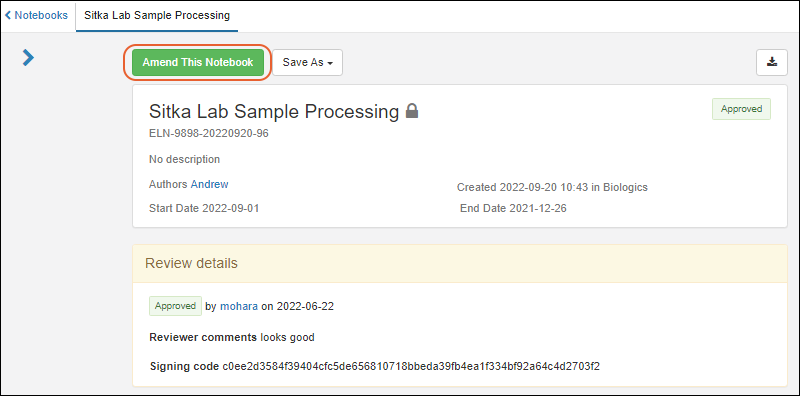Open the Save As dropdown
The width and height of the screenshot is (800, 396).
pos(308,62)
